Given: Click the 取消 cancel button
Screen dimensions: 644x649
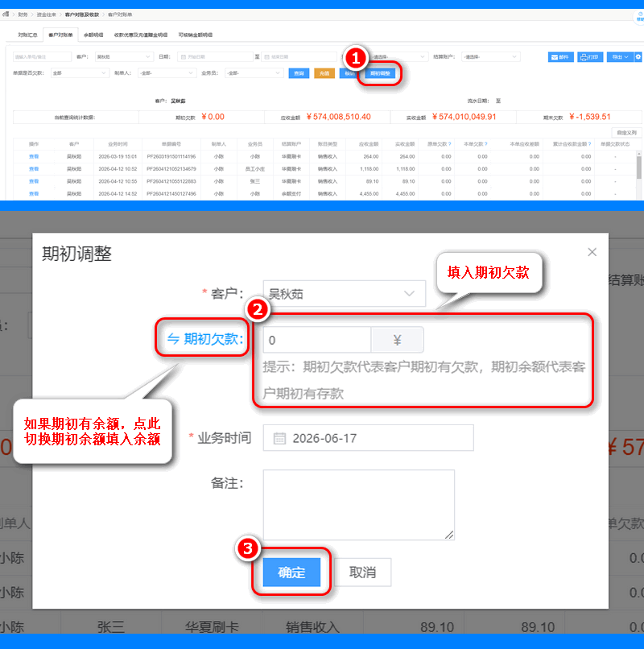Looking at the screenshot, I should (362, 572).
